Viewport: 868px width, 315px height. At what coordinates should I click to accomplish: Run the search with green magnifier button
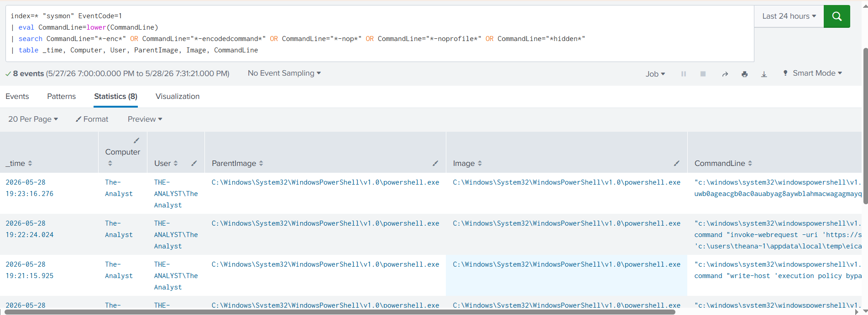coord(837,16)
